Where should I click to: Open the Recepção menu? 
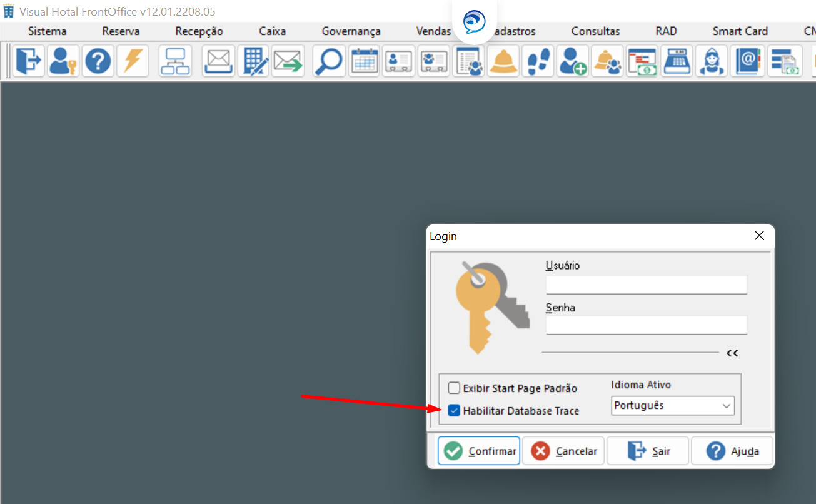tap(199, 31)
